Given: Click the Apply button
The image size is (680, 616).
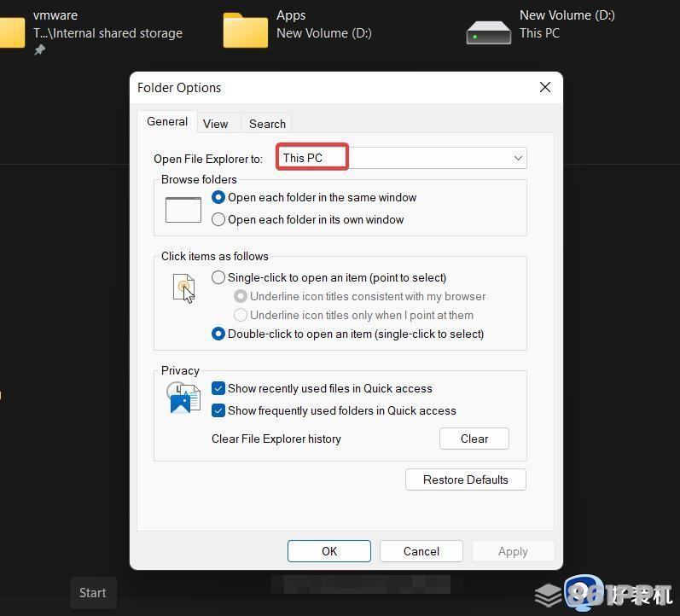Looking at the screenshot, I should point(513,551).
